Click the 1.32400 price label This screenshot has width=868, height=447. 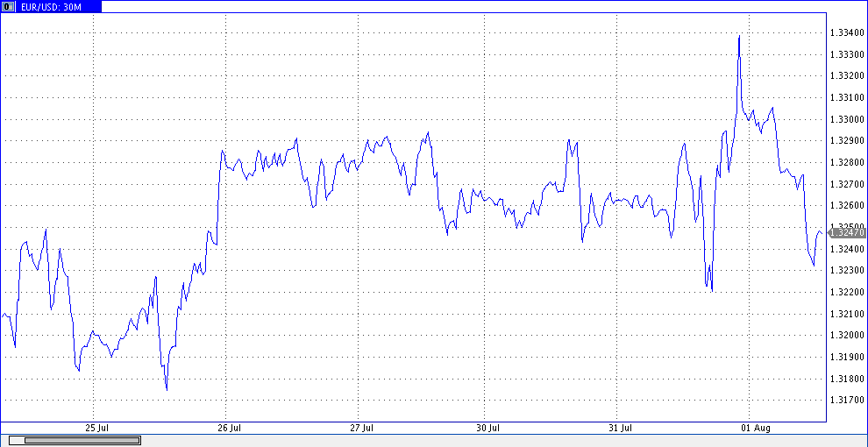[x=847, y=249]
